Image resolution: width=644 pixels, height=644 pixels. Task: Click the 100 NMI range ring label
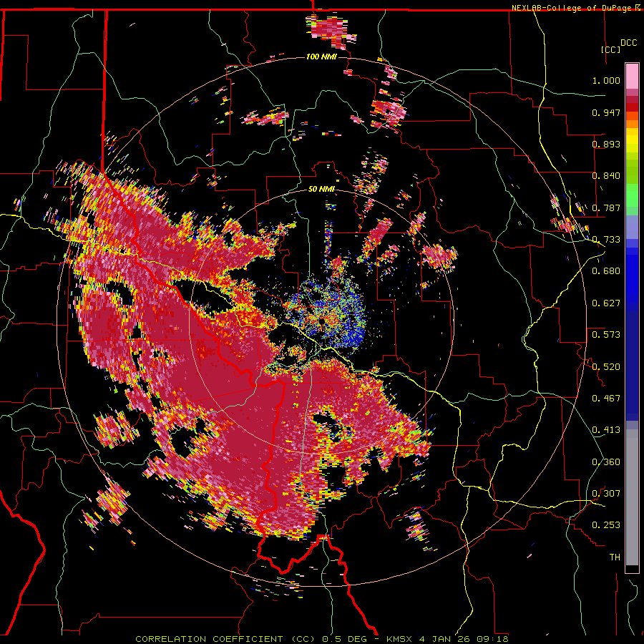click(x=321, y=57)
